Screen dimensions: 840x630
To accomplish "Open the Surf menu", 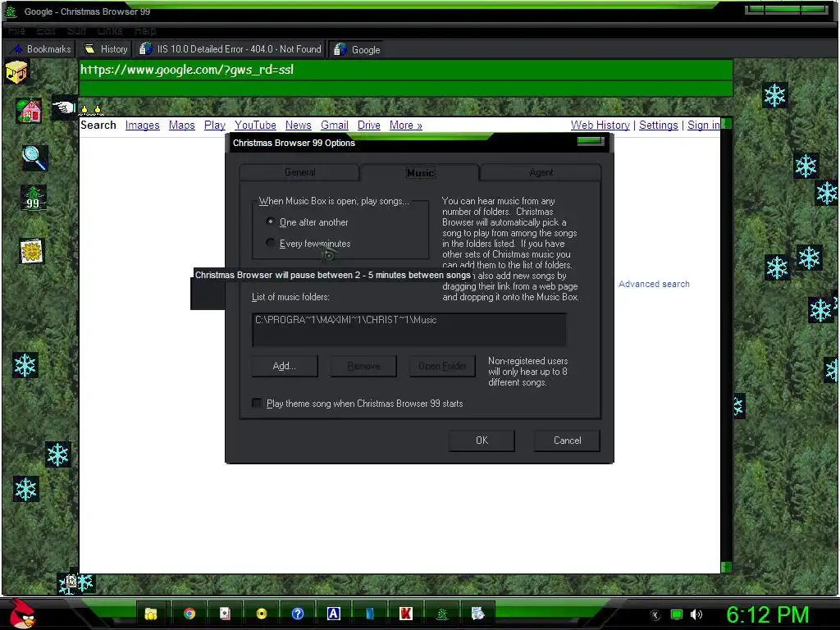I will click(76, 30).
